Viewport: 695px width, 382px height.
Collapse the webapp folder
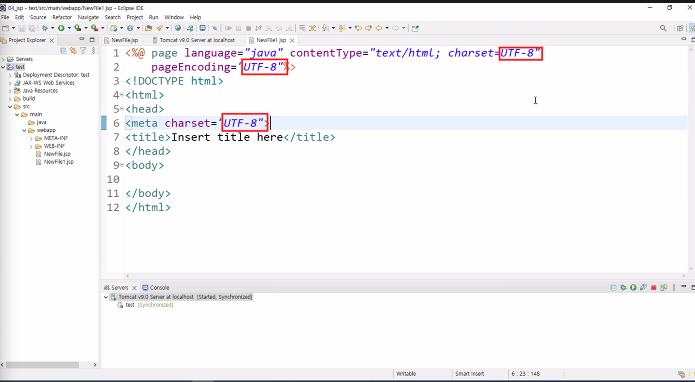(x=24, y=130)
